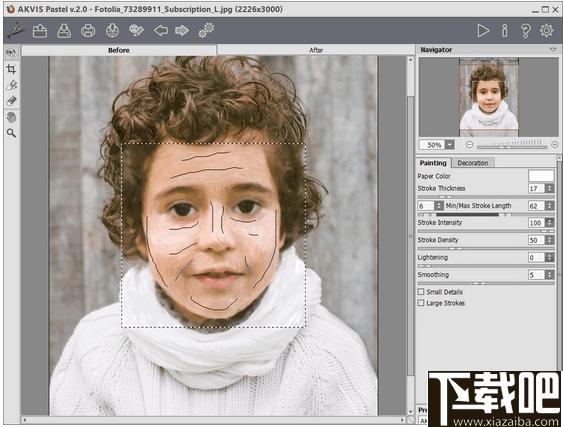Open the 50% zoom level dropdown
563x427 pixels.
tap(450, 145)
